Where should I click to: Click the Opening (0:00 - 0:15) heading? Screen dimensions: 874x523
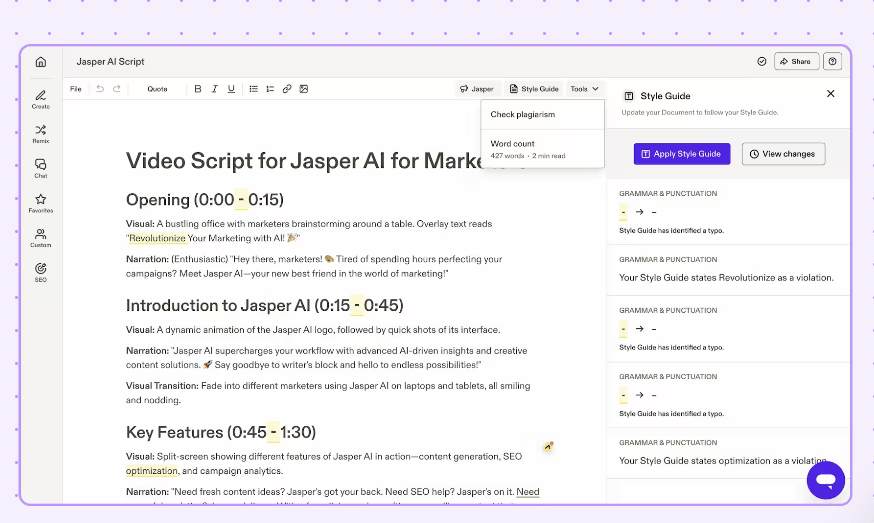[x=205, y=200]
